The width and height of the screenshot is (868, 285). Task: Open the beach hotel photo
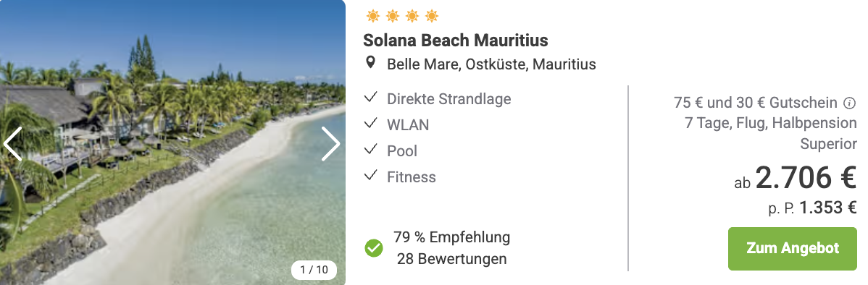point(172,142)
